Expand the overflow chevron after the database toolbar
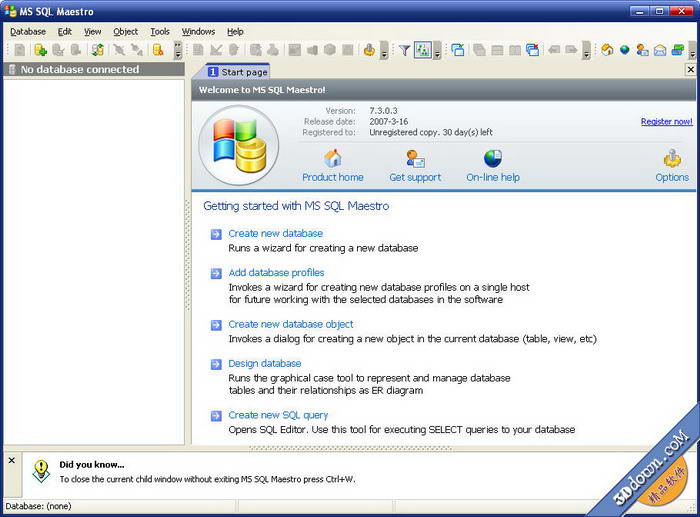 178,50
